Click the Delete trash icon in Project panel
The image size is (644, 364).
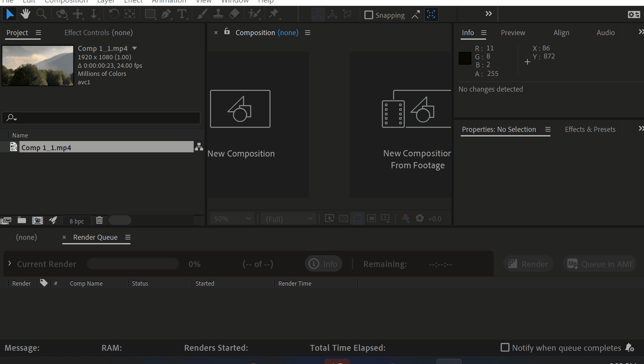coord(99,220)
